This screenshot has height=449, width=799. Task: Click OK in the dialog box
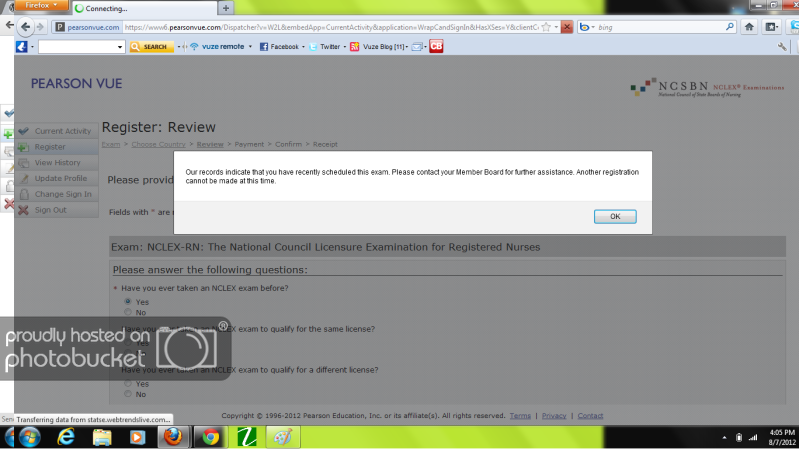coord(615,217)
